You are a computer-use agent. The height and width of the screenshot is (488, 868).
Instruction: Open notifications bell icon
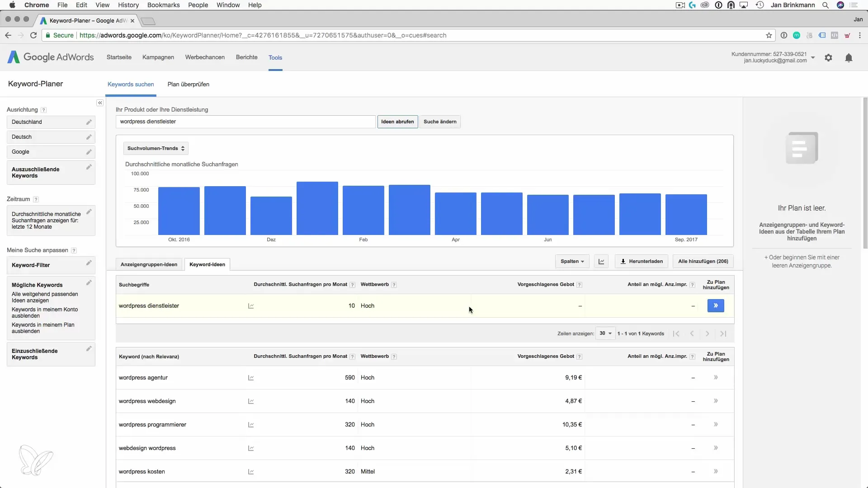tap(849, 57)
